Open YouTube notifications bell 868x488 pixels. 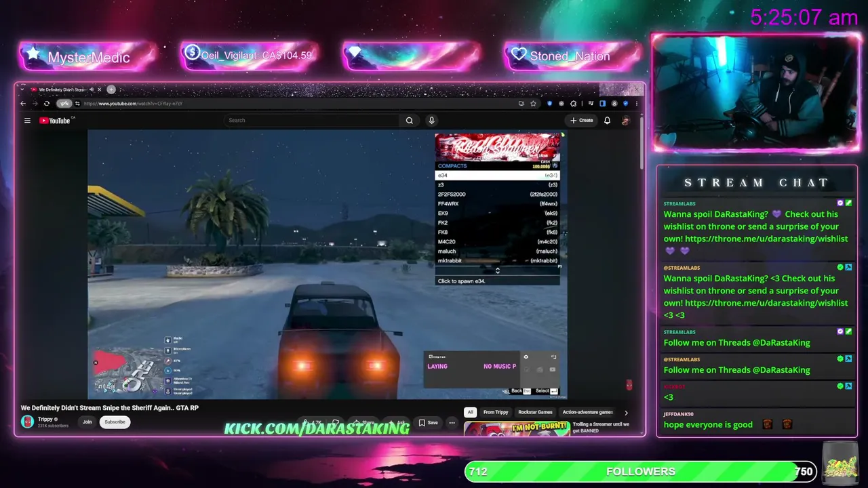(607, 121)
